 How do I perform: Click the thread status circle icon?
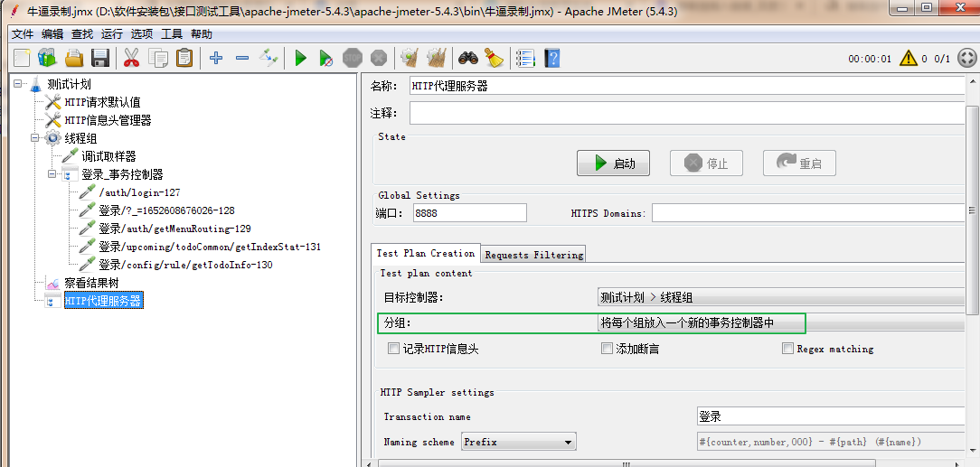point(966,59)
